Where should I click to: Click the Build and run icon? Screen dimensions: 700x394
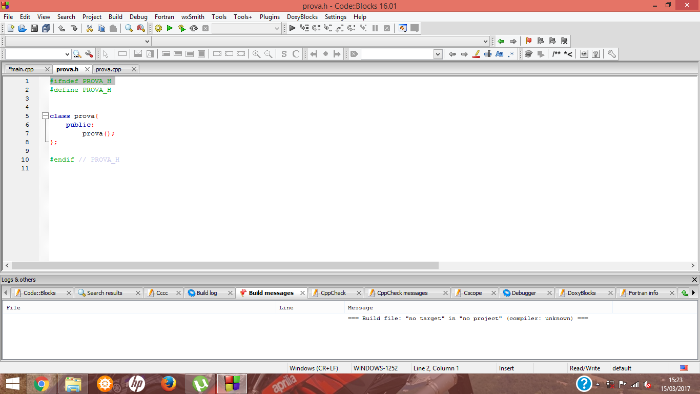tap(182, 28)
